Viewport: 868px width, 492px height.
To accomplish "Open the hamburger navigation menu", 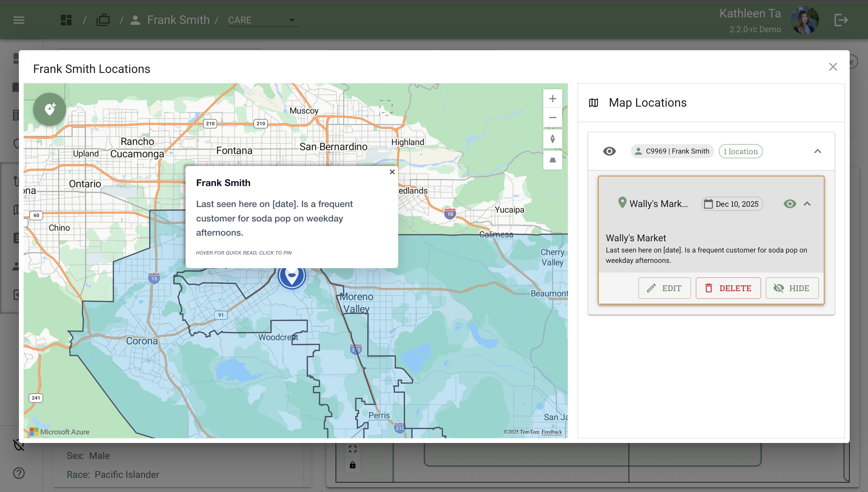I will tap(19, 20).
